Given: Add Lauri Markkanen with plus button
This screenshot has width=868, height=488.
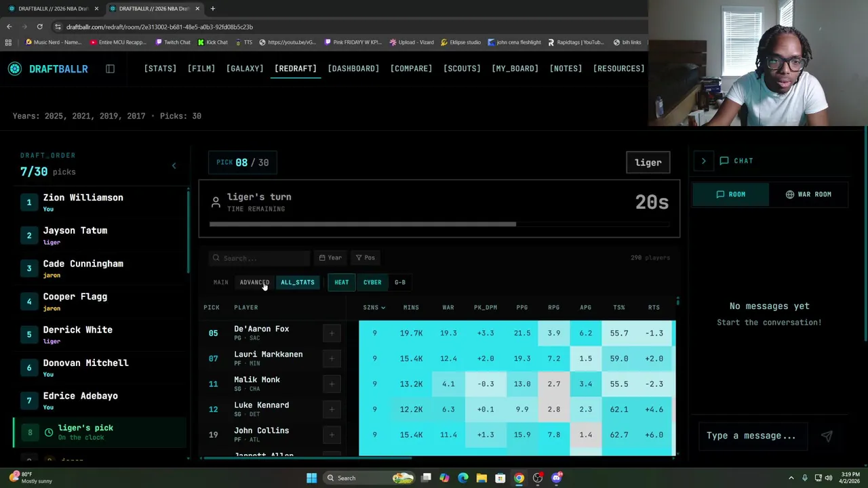Looking at the screenshot, I should 332,359.
